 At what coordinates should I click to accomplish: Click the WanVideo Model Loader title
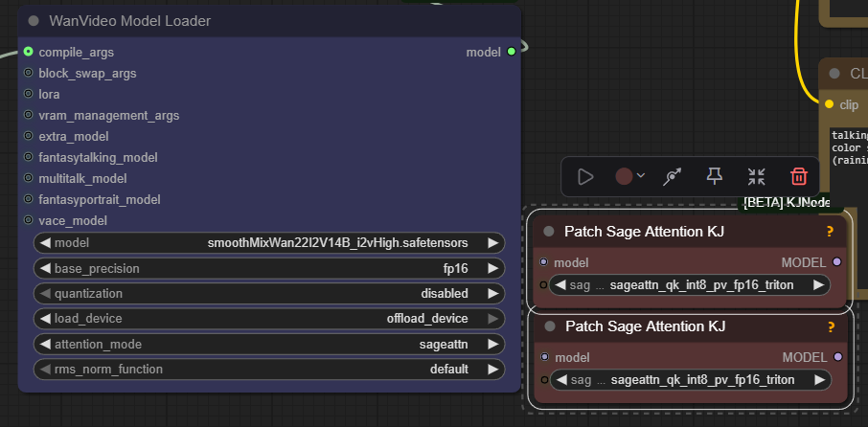pyautogui.click(x=129, y=21)
